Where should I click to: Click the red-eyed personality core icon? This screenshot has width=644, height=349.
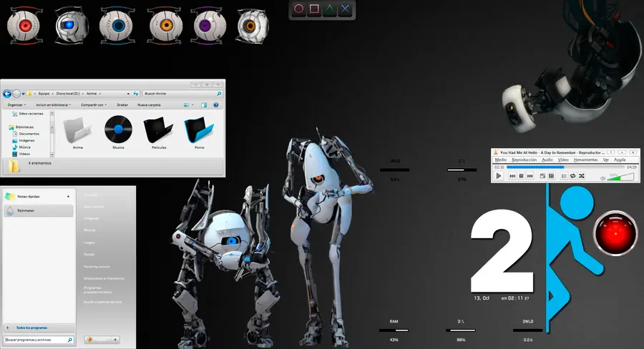click(24, 26)
